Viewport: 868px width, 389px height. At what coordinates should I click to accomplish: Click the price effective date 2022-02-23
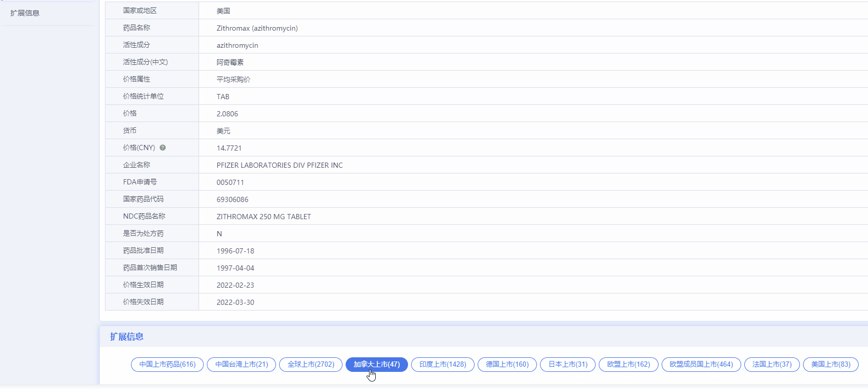pyautogui.click(x=235, y=285)
